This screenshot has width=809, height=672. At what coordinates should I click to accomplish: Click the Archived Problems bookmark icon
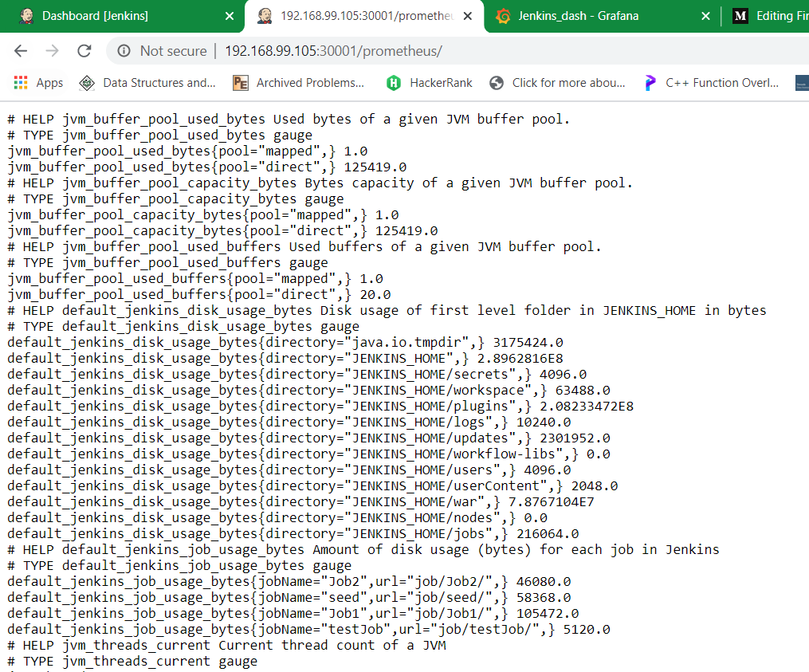tap(240, 82)
